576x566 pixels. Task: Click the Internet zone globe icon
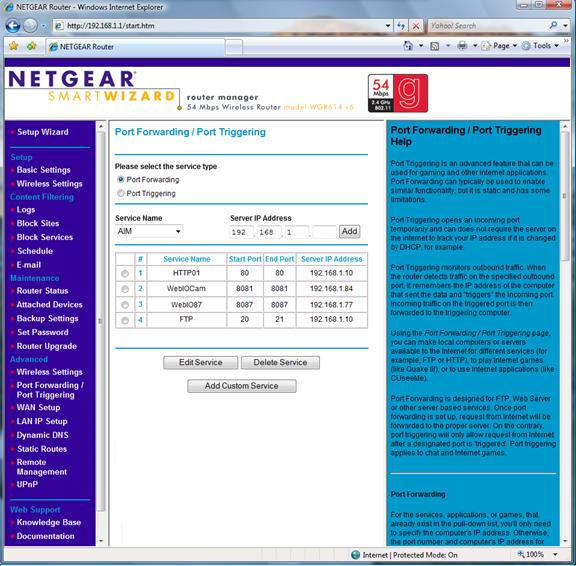[x=356, y=555]
